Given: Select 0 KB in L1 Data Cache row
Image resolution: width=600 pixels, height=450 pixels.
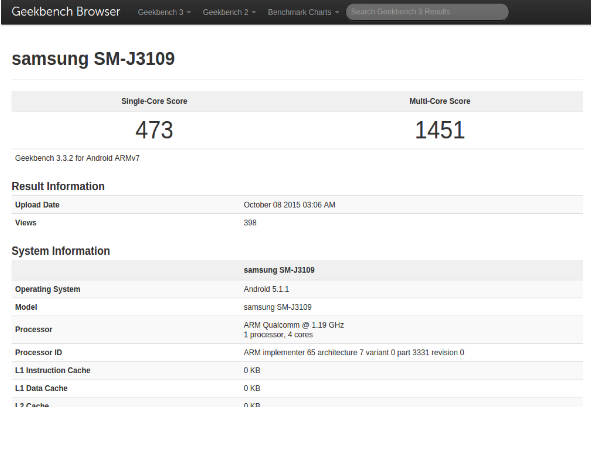Looking at the screenshot, I should pyautogui.click(x=252, y=388).
